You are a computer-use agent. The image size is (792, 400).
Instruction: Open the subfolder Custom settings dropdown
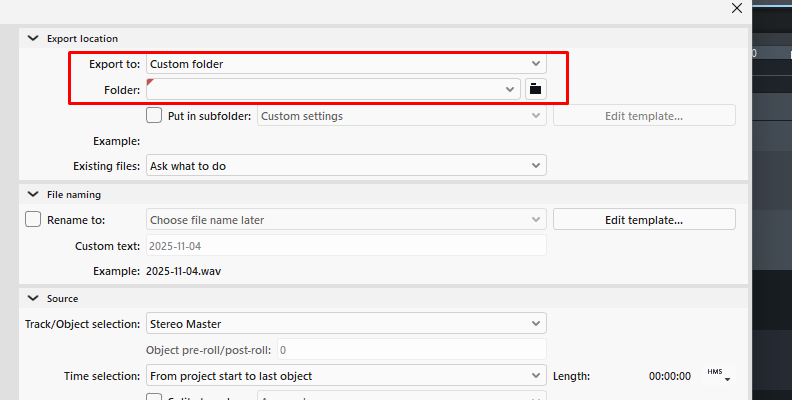point(400,116)
